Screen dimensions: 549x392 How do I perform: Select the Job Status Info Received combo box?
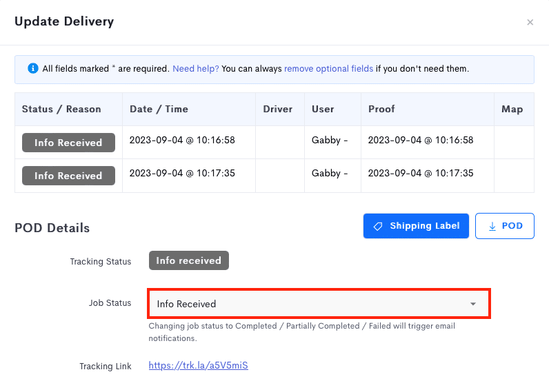click(319, 304)
